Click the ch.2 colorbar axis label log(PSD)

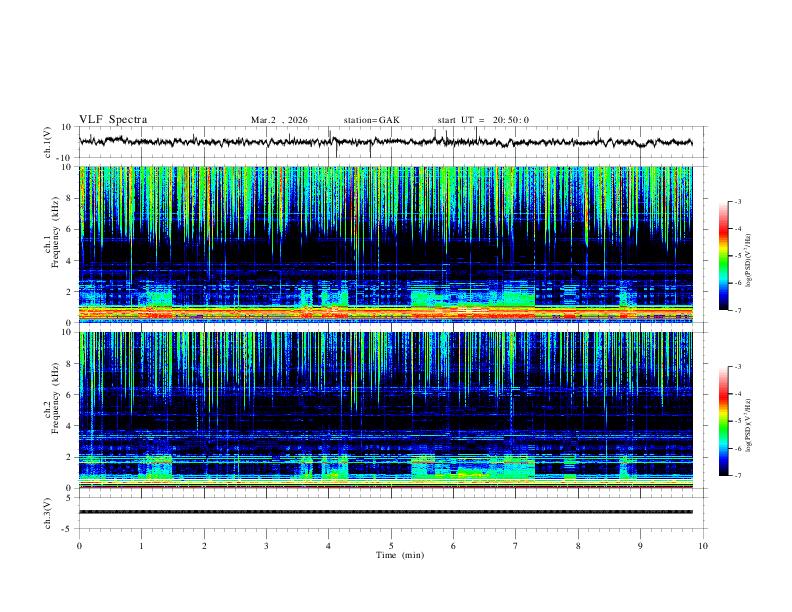coord(750,425)
